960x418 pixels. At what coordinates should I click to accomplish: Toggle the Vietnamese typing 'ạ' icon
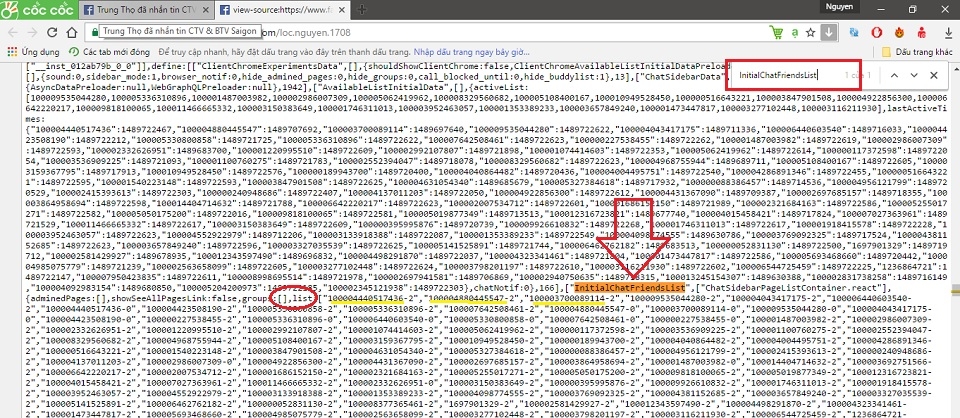794,32
